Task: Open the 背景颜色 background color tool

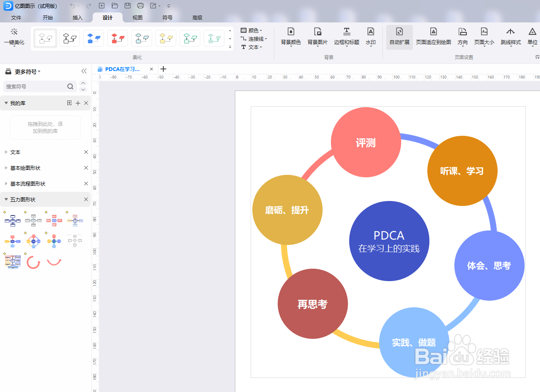Action: [291, 37]
